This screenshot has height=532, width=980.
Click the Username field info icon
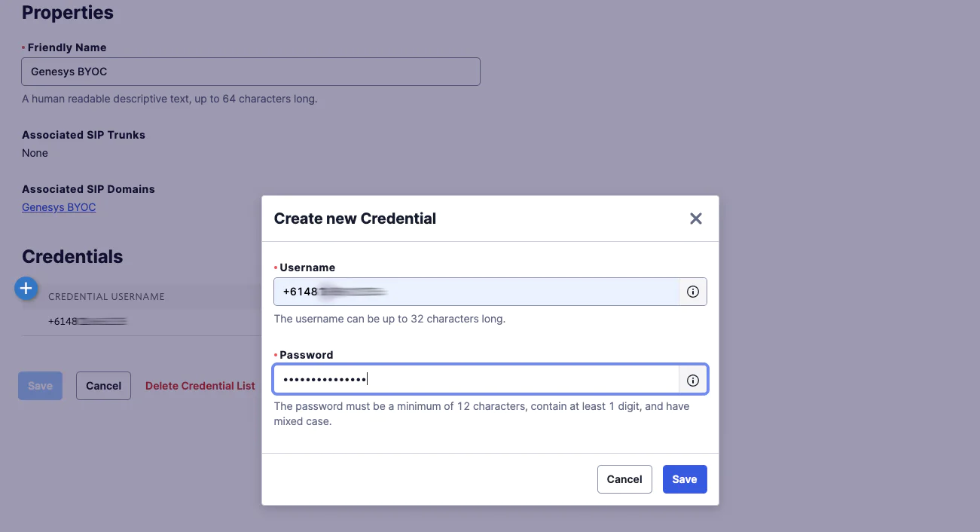(693, 292)
